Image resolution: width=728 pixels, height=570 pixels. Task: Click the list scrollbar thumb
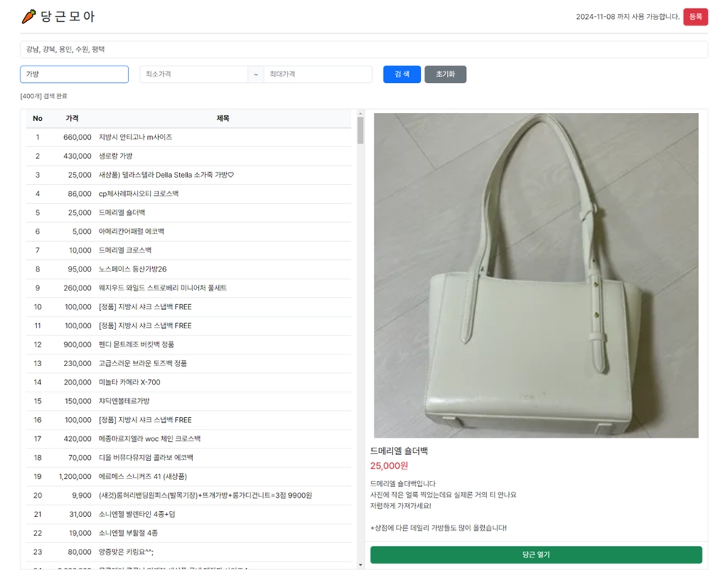pos(360,130)
